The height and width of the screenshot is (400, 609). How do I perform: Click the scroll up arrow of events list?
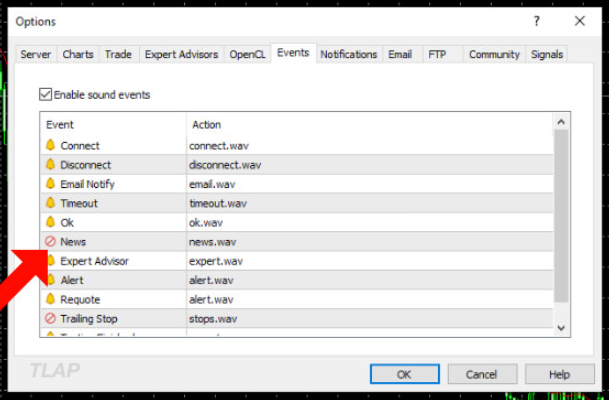561,122
